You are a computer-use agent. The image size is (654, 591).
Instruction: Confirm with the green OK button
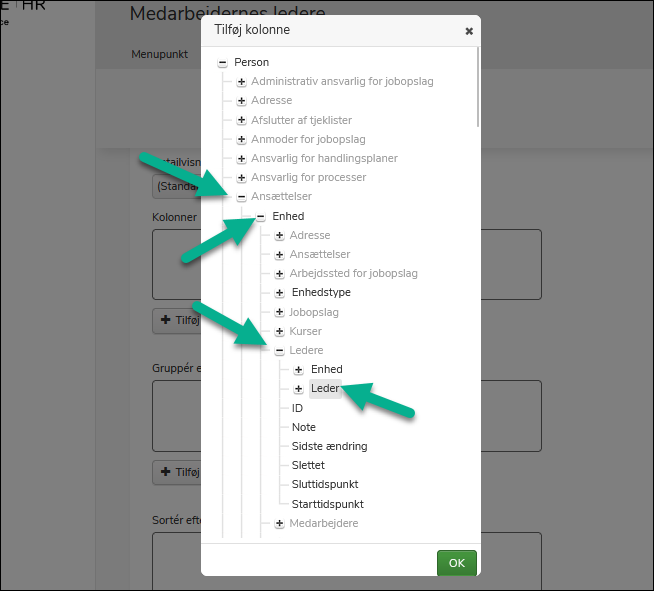[x=456, y=563]
